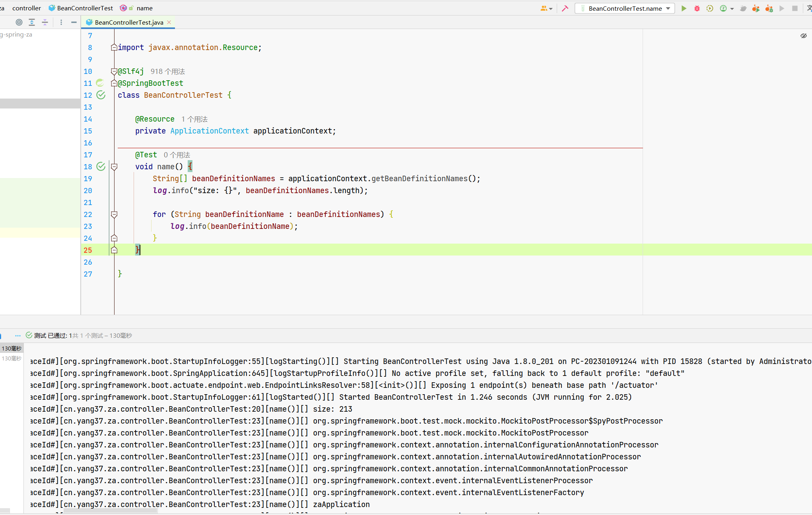This screenshot has width=812, height=515.
Task: Click the 'size: 213' log line
Action: [332, 409]
